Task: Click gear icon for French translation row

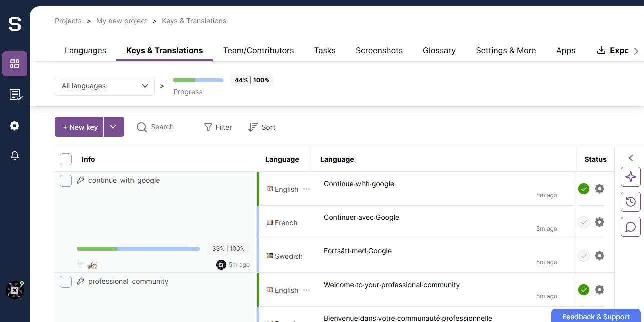Action: (599, 222)
